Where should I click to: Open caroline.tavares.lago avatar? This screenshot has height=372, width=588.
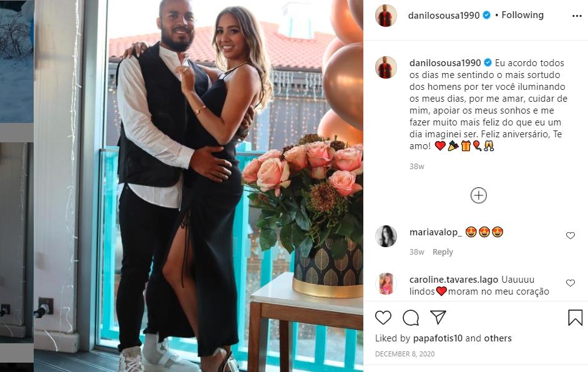(x=386, y=284)
